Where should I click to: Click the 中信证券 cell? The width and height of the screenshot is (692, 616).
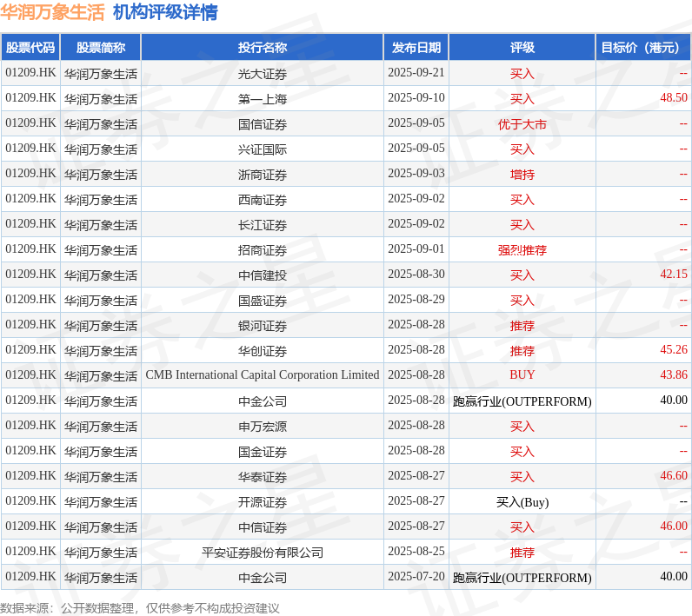[x=263, y=527]
